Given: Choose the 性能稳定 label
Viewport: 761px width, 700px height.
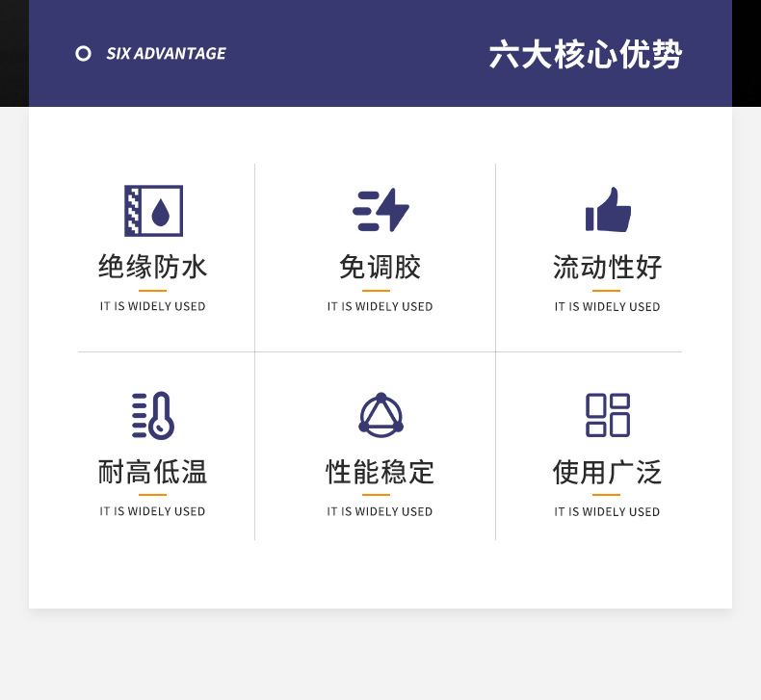Looking at the screenshot, I should pyautogui.click(x=380, y=472).
